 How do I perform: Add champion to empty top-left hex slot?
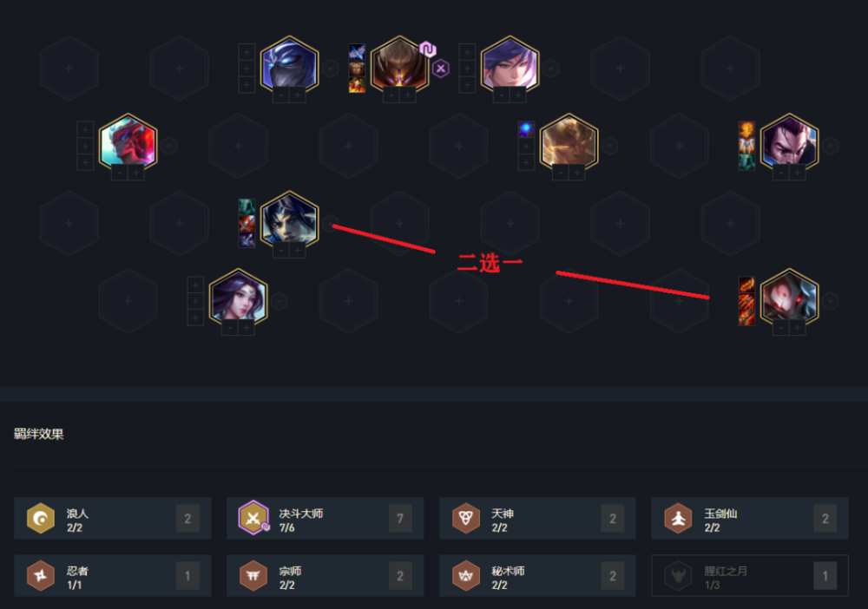tap(69, 68)
